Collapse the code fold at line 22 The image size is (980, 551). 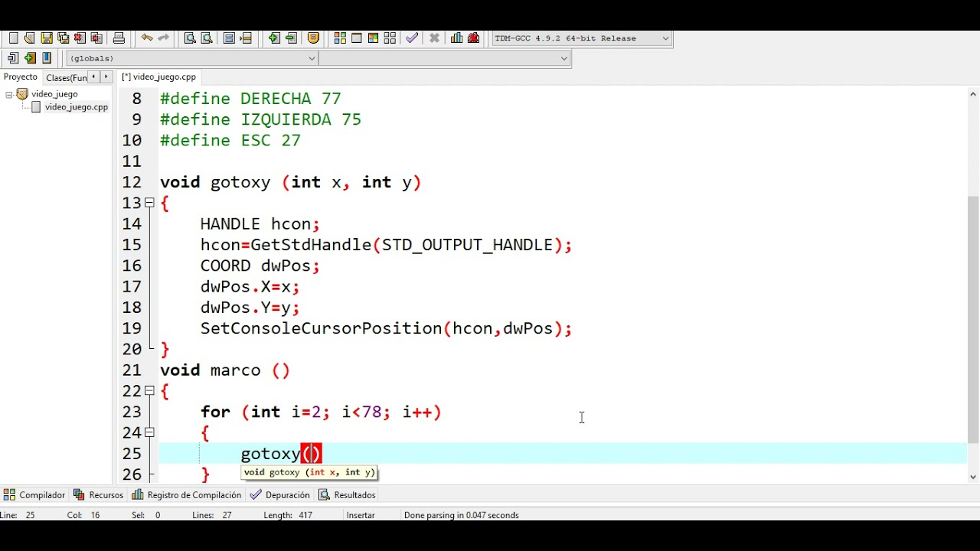(x=149, y=391)
